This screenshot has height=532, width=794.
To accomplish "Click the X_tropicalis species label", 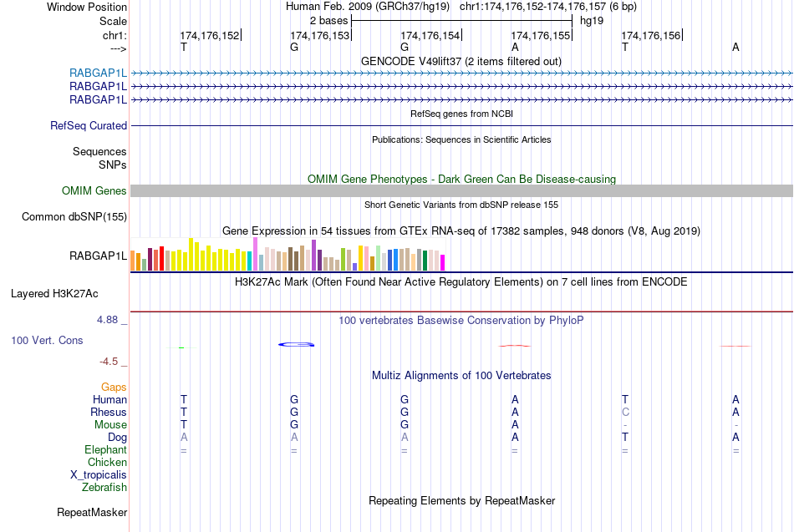I will 99,475.
